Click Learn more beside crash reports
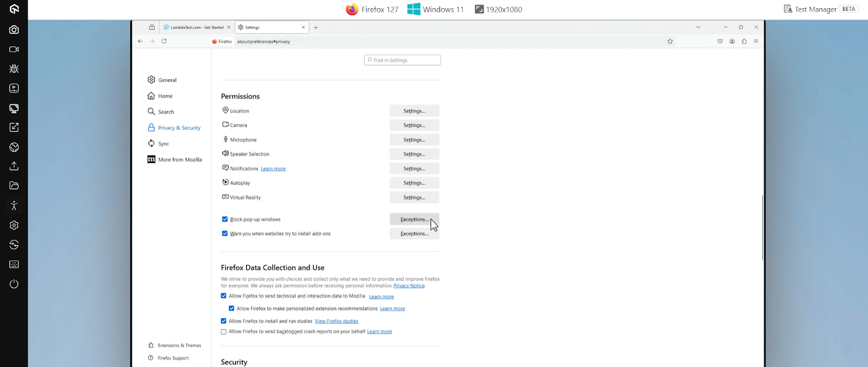868x367 pixels. pos(379,332)
